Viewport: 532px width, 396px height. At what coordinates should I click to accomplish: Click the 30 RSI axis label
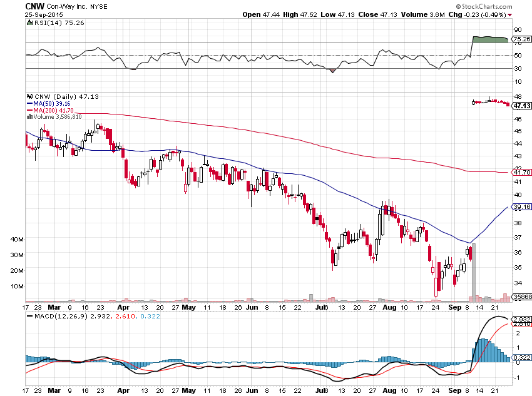point(518,68)
